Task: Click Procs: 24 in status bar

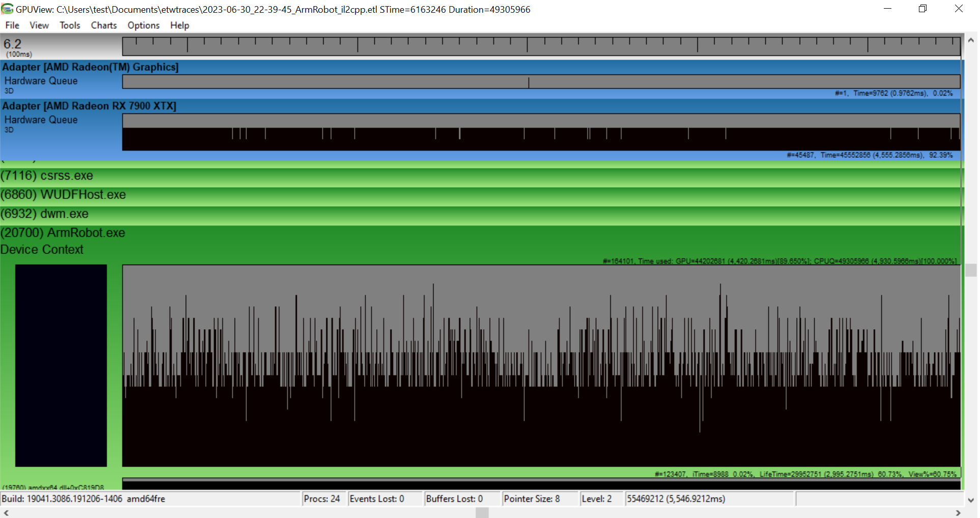Action: 322,499
